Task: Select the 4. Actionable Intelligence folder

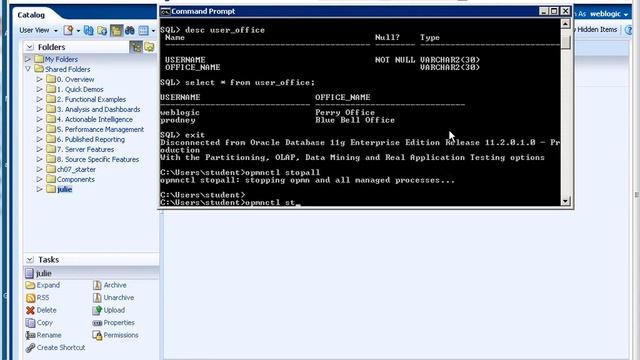Action: coord(95,119)
